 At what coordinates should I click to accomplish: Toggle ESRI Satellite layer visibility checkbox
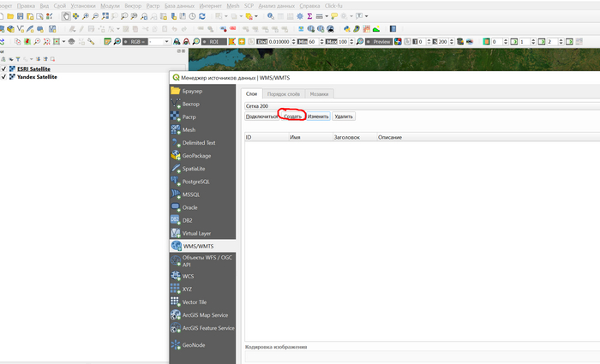click(x=3, y=69)
